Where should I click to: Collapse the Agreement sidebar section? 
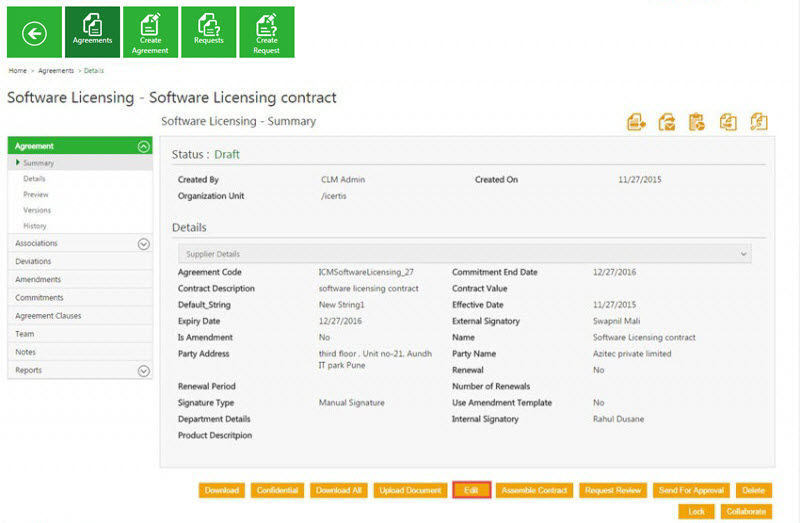click(144, 146)
